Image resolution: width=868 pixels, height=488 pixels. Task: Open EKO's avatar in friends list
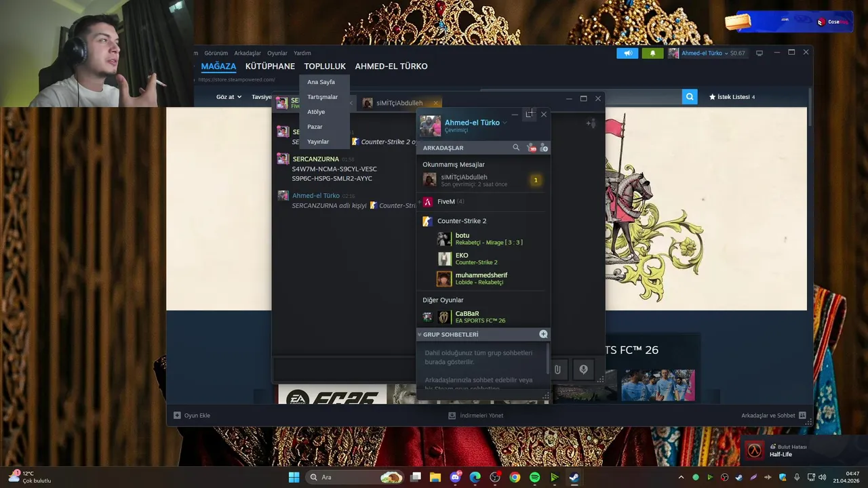click(x=444, y=259)
